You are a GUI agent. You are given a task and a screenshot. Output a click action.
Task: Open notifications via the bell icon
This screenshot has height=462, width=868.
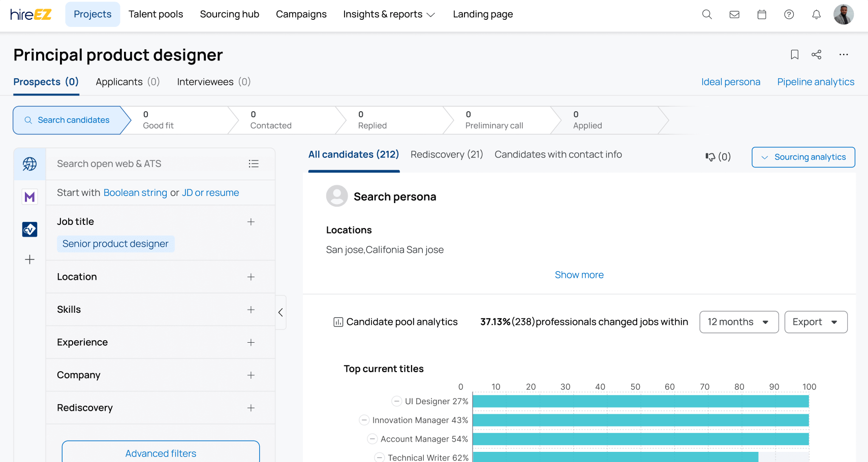[x=816, y=15]
